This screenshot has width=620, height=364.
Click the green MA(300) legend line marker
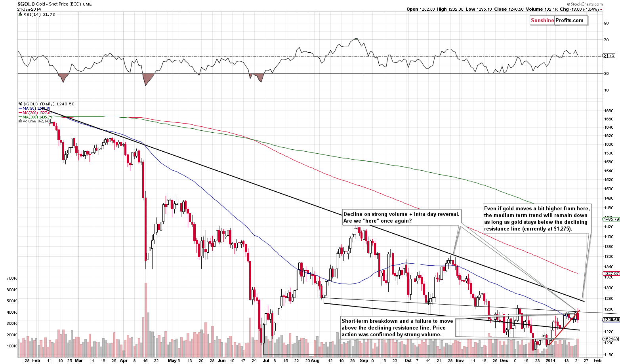20,117
